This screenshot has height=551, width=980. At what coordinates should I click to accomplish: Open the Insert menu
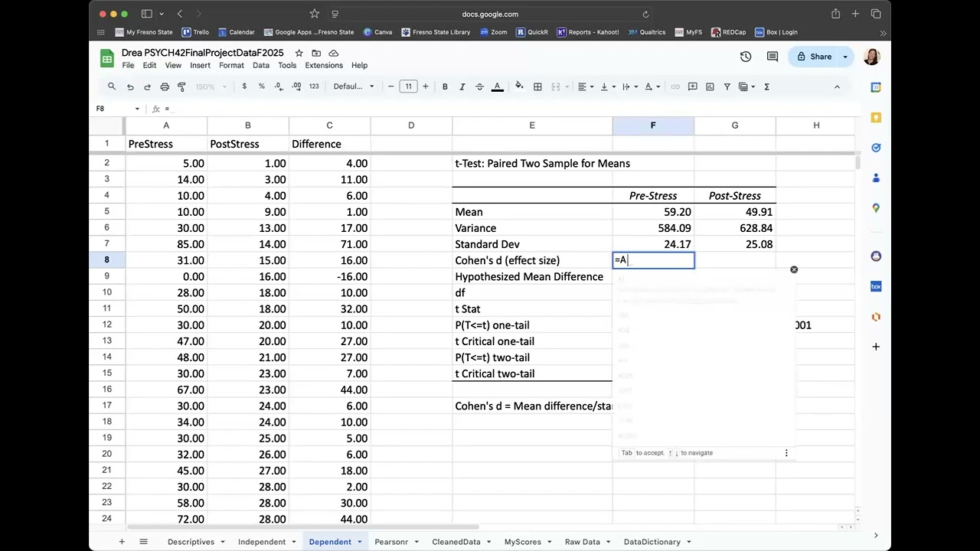(201, 65)
